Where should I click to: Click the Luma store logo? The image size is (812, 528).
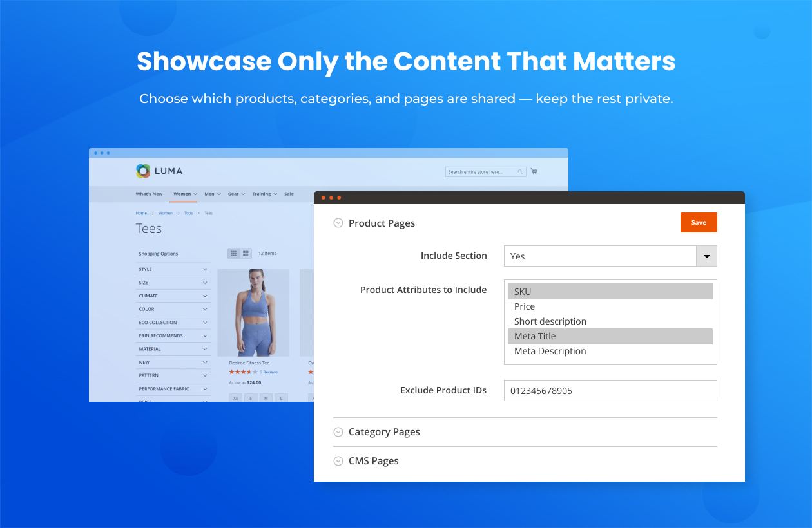click(160, 171)
